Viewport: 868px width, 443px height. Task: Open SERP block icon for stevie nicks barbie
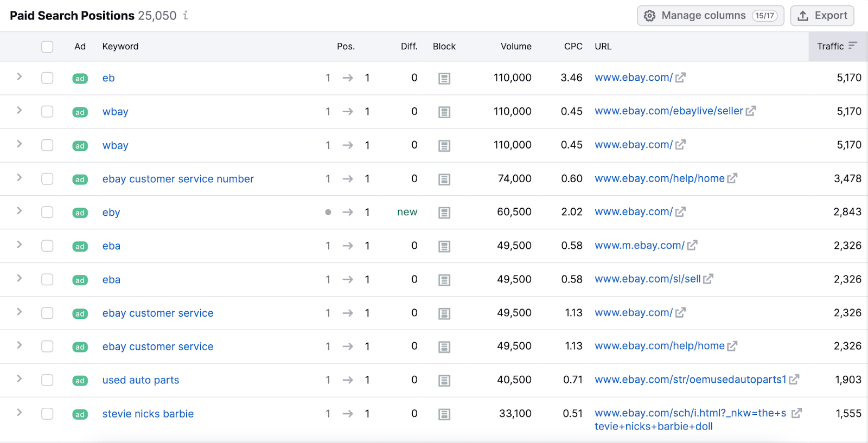(444, 414)
